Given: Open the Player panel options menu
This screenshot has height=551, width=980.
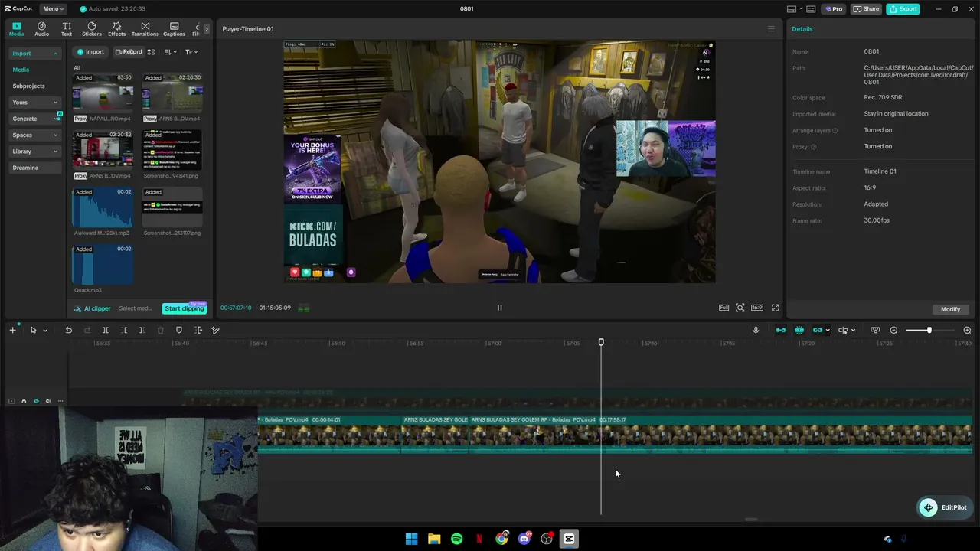Looking at the screenshot, I should pos(771,29).
